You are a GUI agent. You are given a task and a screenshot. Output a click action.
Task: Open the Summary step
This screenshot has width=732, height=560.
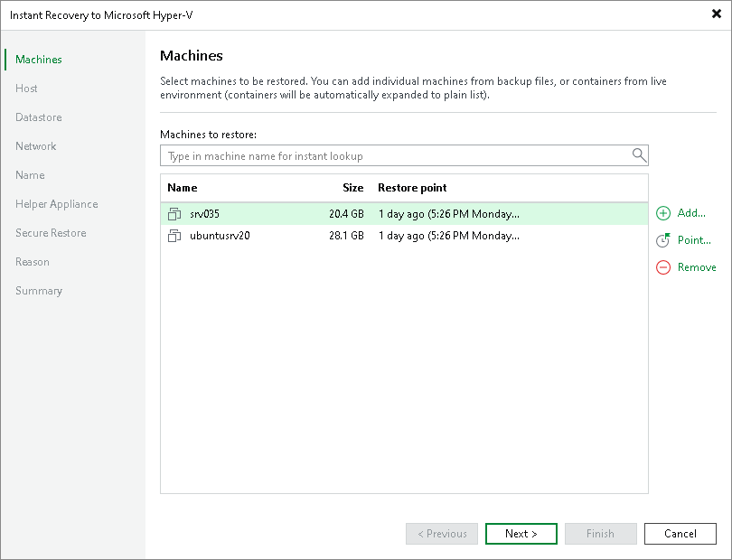39,290
